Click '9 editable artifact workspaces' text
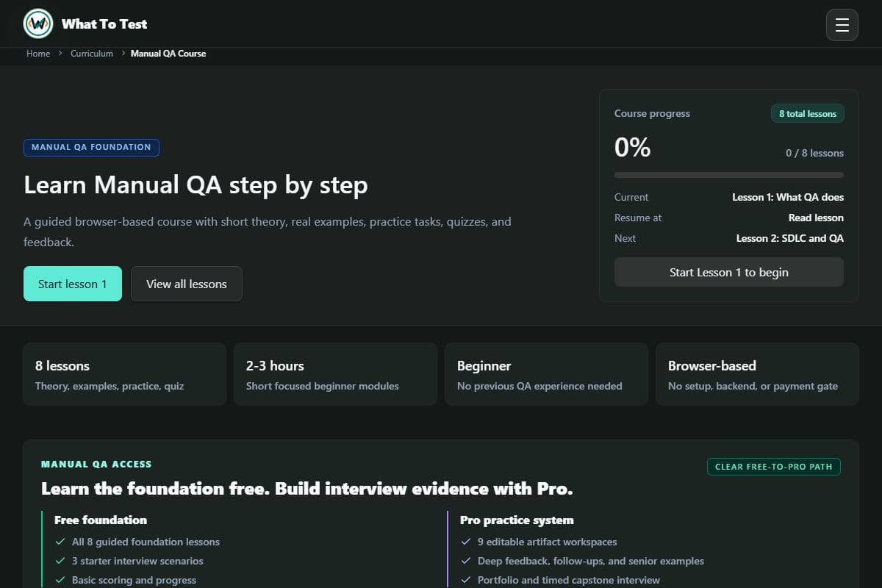The image size is (882, 588). tap(548, 542)
